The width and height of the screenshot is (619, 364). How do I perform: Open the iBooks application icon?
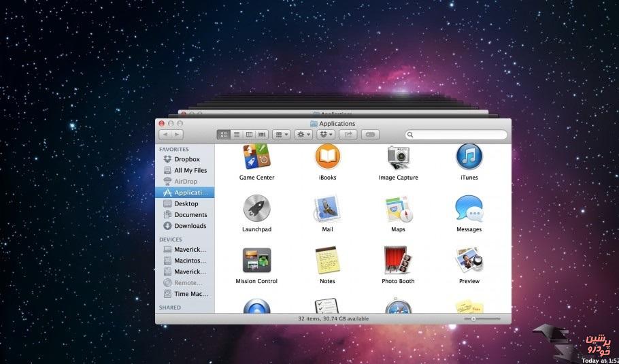(x=327, y=157)
